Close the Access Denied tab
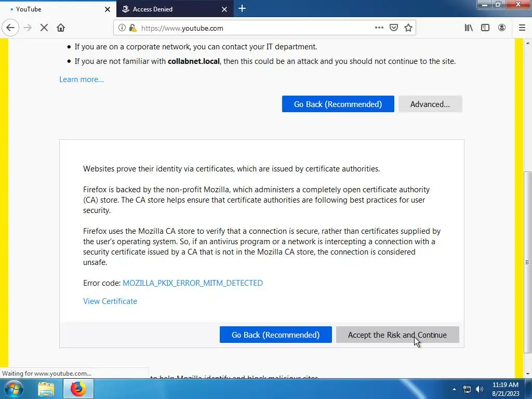The image size is (532, 399). pyautogui.click(x=224, y=9)
